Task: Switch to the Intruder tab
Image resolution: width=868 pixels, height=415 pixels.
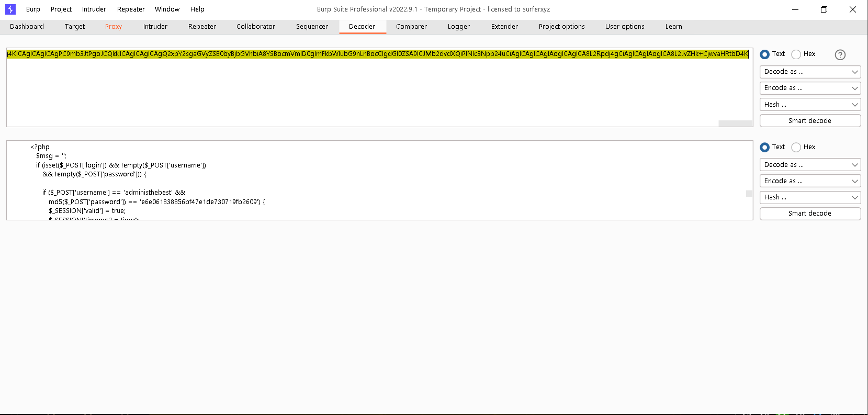Action: tap(155, 27)
